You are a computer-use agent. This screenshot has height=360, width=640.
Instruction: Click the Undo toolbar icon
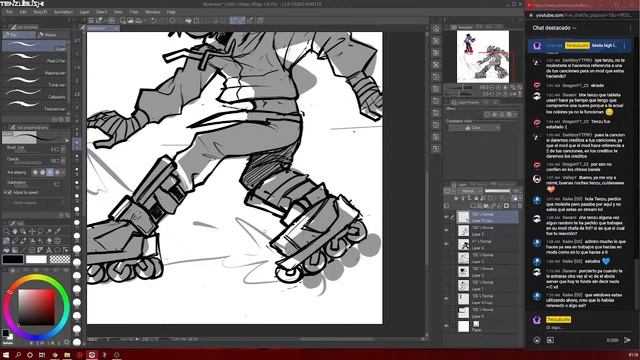(x=153, y=20)
